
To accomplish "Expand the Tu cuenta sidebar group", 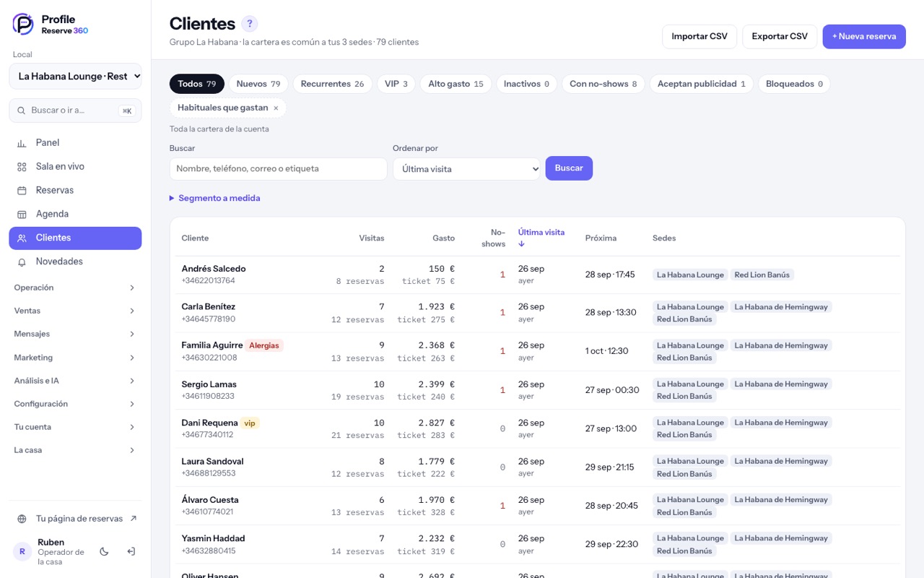I will coord(75,427).
